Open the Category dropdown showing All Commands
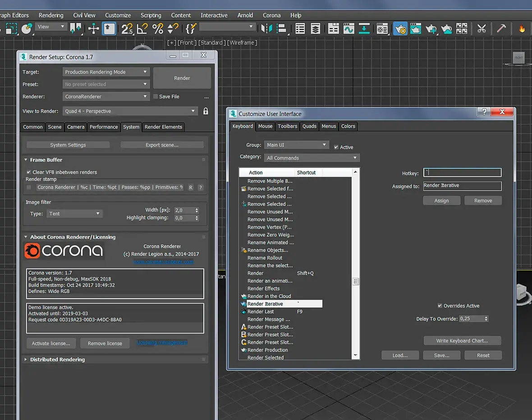 click(x=312, y=158)
